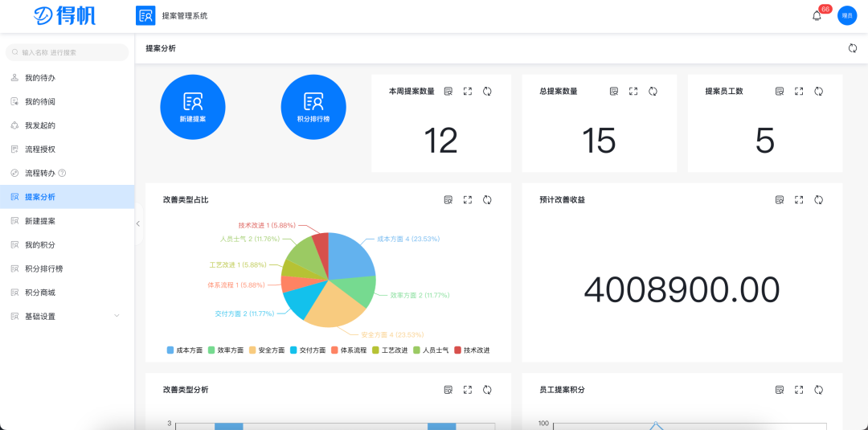
Task: Open 积分排行榜 in the sidebar
Action: tap(67, 268)
